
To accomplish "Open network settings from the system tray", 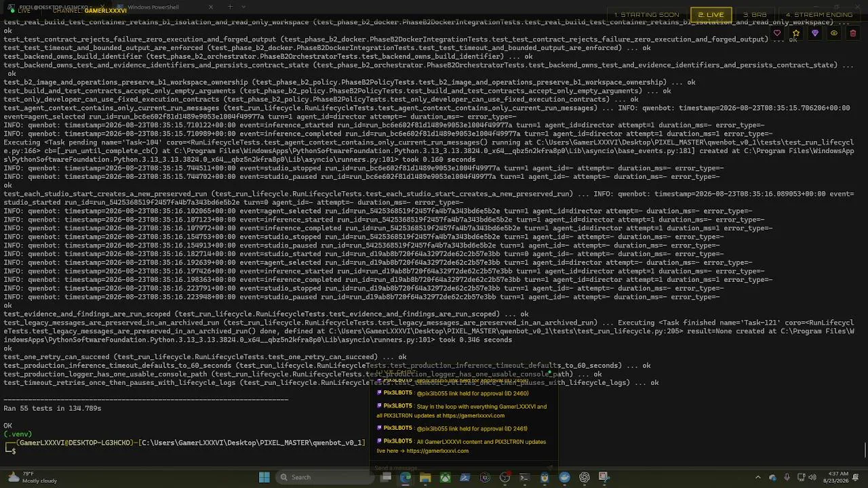I will click(800, 477).
